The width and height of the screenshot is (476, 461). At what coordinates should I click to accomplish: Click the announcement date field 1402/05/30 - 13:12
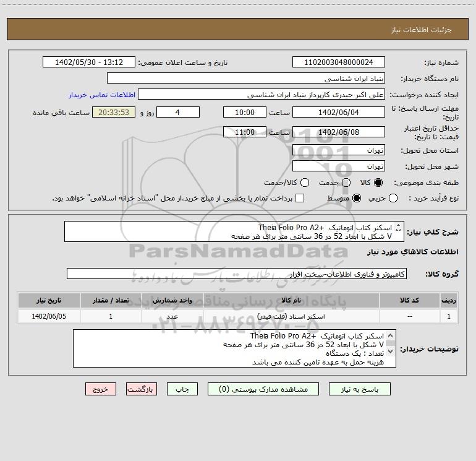[x=89, y=62]
